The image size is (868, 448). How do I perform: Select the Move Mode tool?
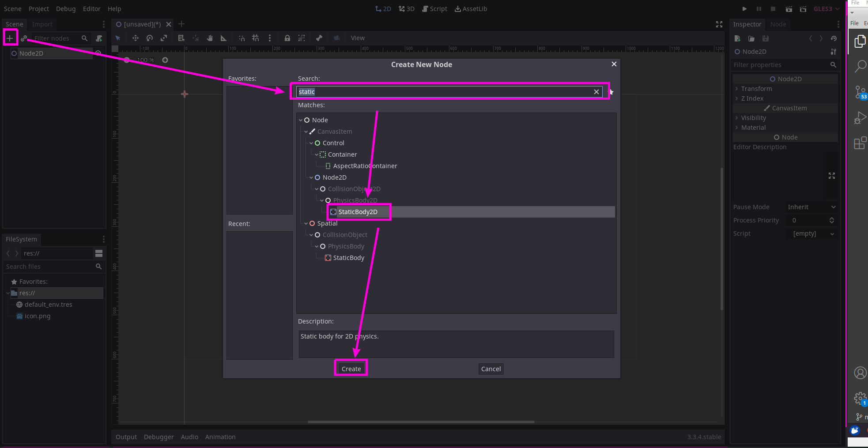(136, 38)
